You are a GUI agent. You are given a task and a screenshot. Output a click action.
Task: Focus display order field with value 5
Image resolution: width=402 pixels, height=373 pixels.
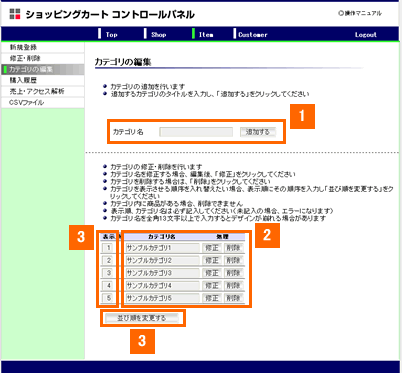tap(108, 298)
